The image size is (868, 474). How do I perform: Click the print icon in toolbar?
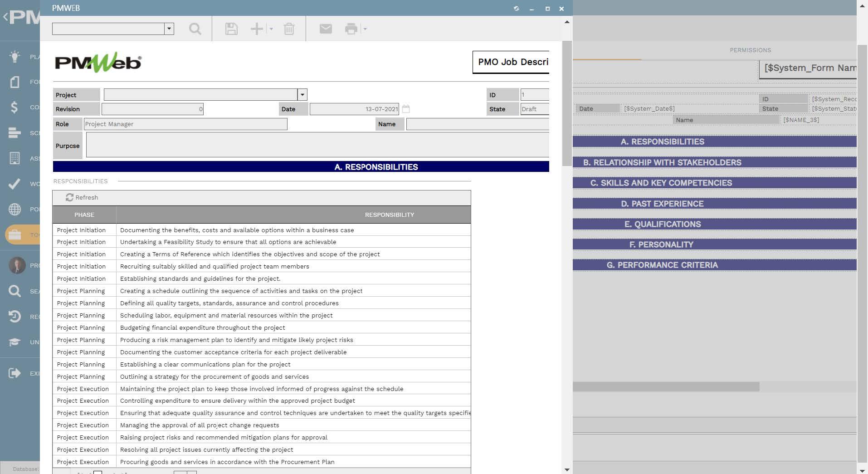(351, 29)
